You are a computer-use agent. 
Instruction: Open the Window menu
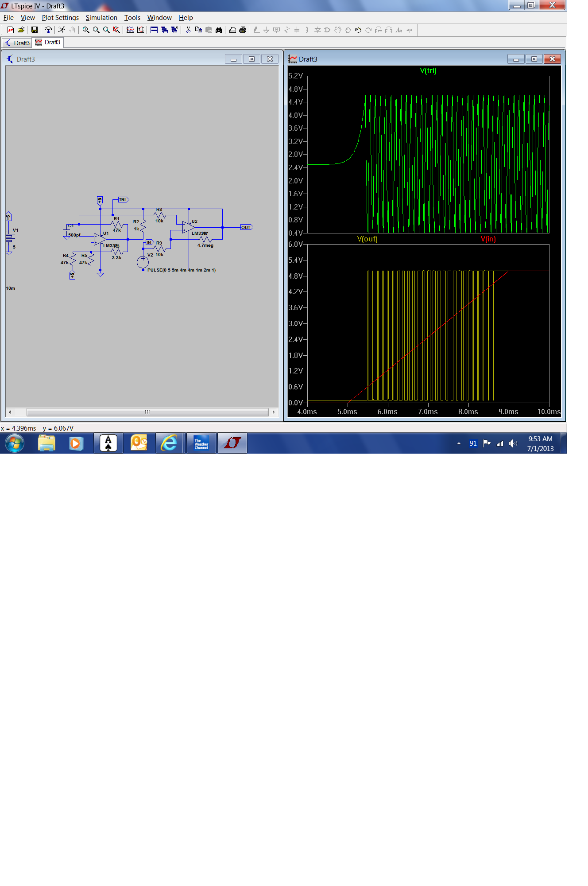[159, 18]
